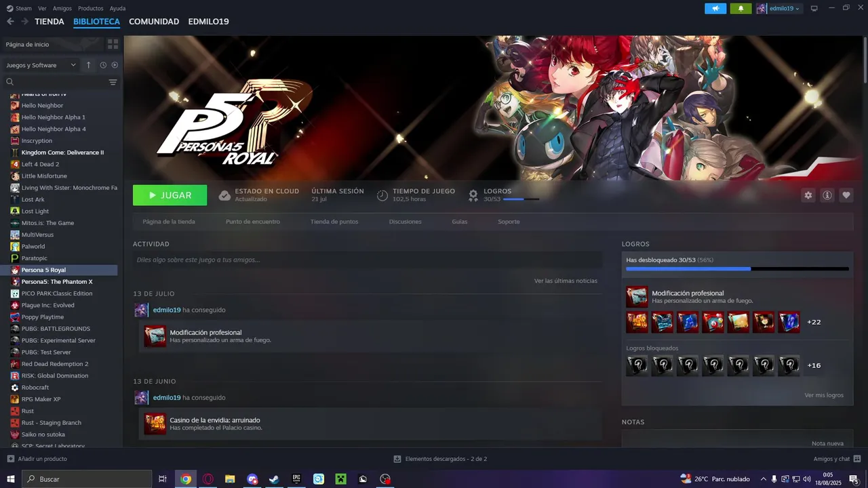The image size is (868, 488).
Task: Open the Amigos menu
Action: [62, 8]
